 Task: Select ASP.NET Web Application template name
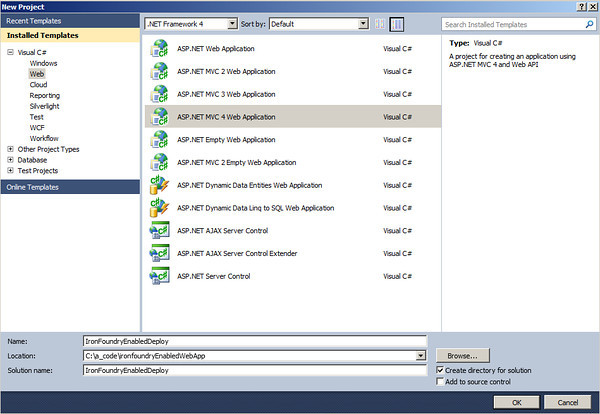pos(215,49)
